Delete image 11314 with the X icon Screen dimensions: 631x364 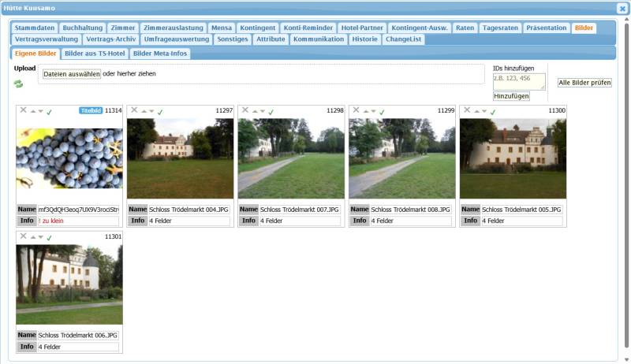click(x=24, y=110)
